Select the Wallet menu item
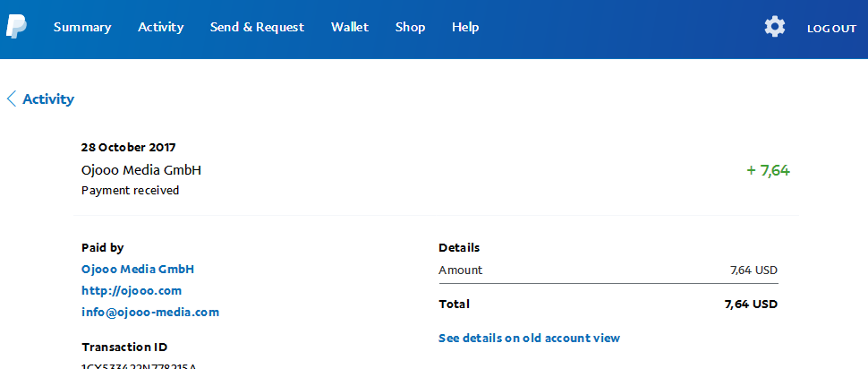 (x=350, y=27)
